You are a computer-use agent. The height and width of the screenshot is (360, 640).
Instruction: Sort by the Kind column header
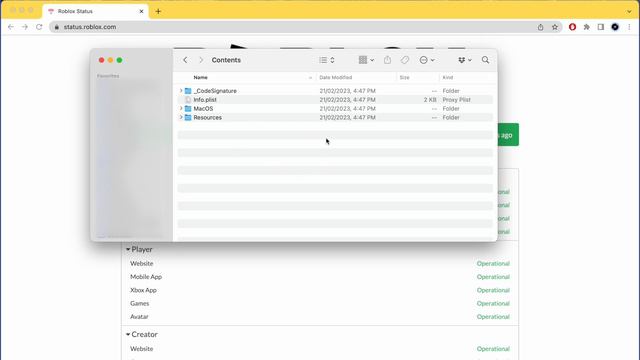point(448,77)
